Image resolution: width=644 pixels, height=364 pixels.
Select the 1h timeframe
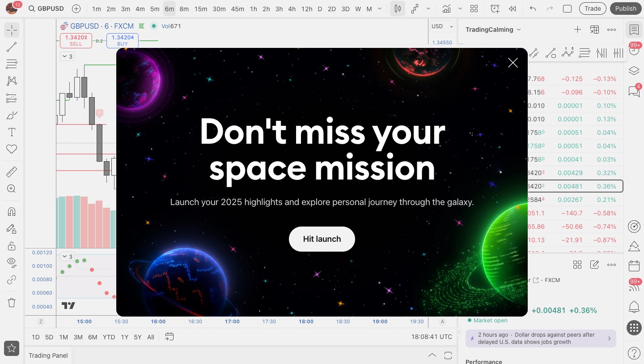click(x=254, y=9)
